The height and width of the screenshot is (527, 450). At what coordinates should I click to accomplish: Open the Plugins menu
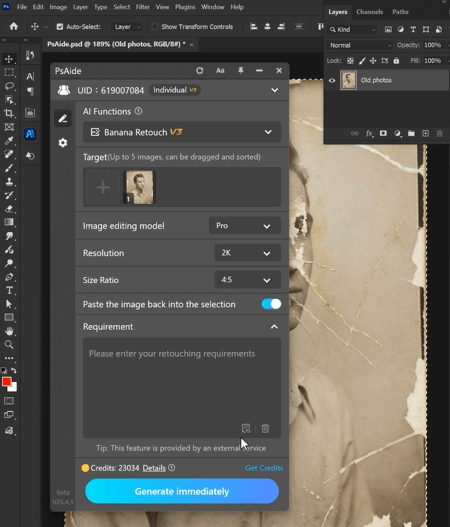click(x=185, y=7)
